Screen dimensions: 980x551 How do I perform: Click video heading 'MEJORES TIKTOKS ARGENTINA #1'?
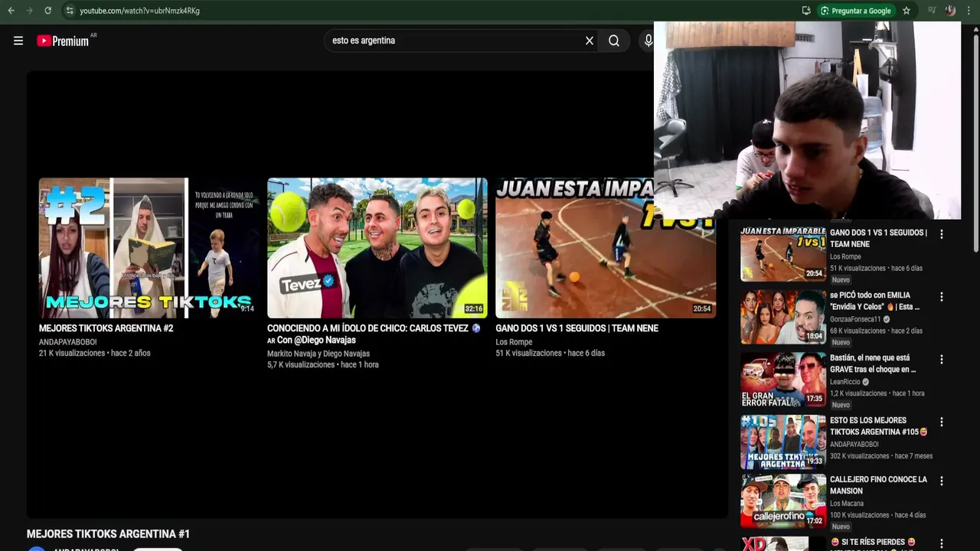[x=108, y=534]
